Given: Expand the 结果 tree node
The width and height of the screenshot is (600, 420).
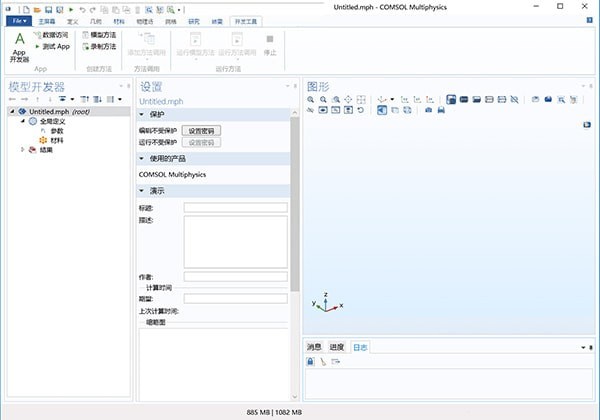Looking at the screenshot, I should (x=24, y=150).
